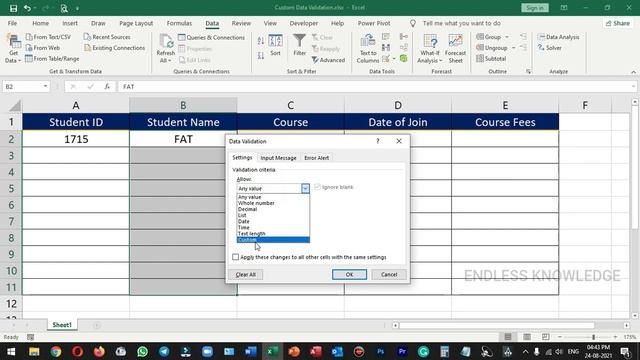Screen dimensions: 640x360
Task: Sort A to Z ascending
Action: point(261,40)
